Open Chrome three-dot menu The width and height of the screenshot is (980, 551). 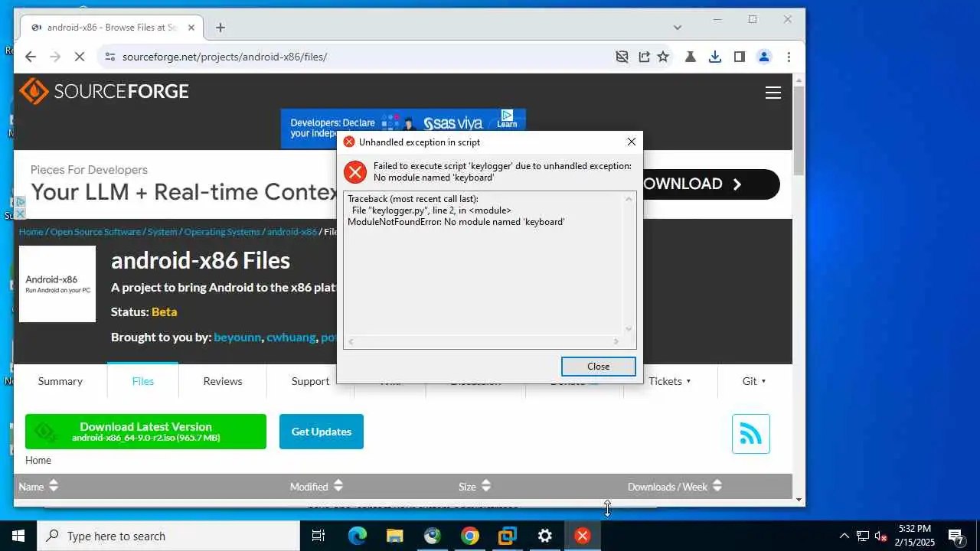click(x=789, y=57)
